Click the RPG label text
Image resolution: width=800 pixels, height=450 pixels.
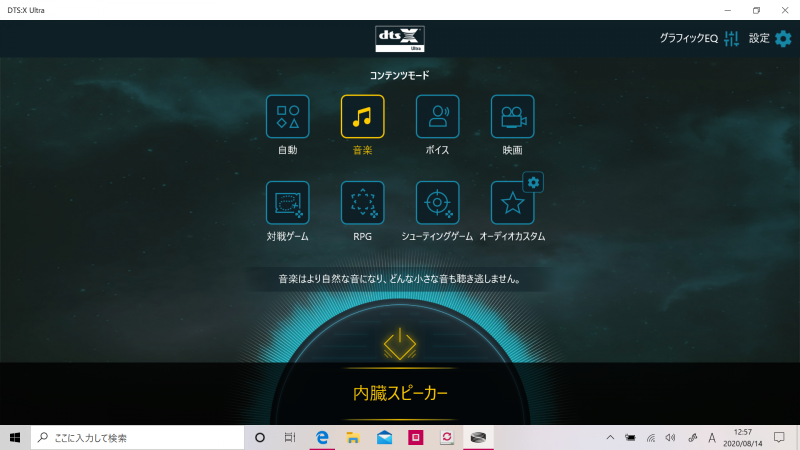[x=362, y=236]
